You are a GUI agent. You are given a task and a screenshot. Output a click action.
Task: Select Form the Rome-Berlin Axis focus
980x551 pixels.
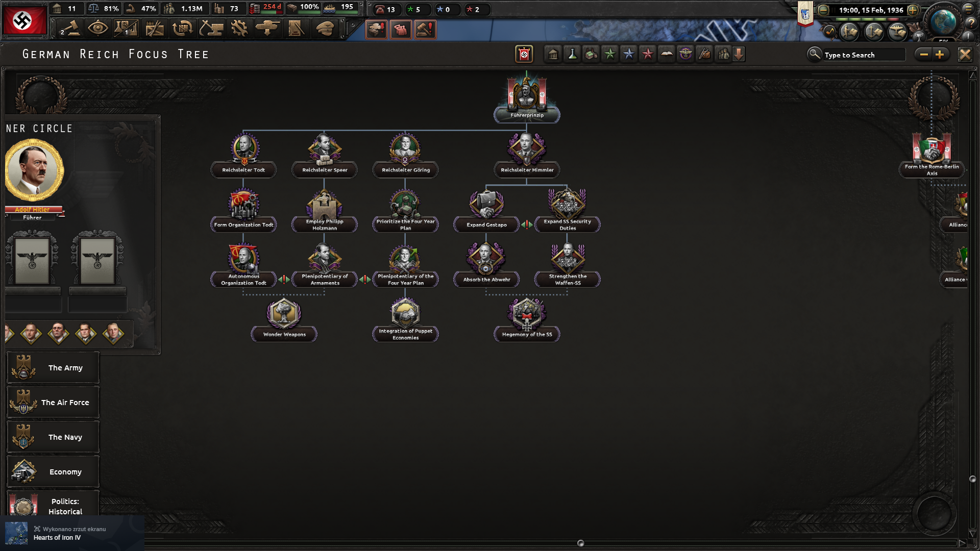[932, 155]
